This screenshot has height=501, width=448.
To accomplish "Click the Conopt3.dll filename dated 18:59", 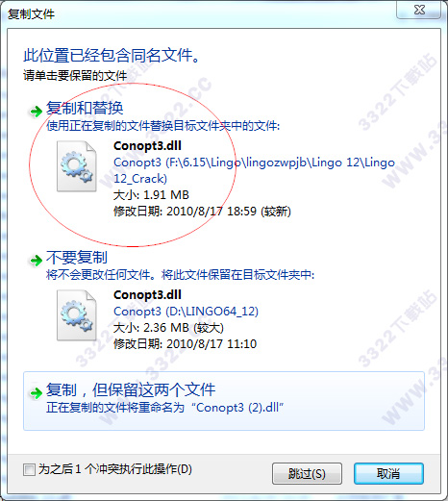I will click(x=147, y=146).
